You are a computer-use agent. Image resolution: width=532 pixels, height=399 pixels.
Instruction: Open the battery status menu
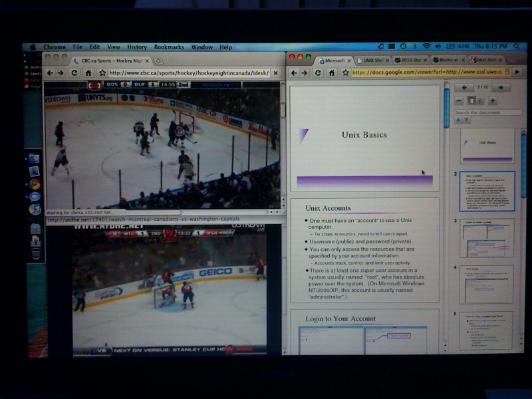coord(458,47)
